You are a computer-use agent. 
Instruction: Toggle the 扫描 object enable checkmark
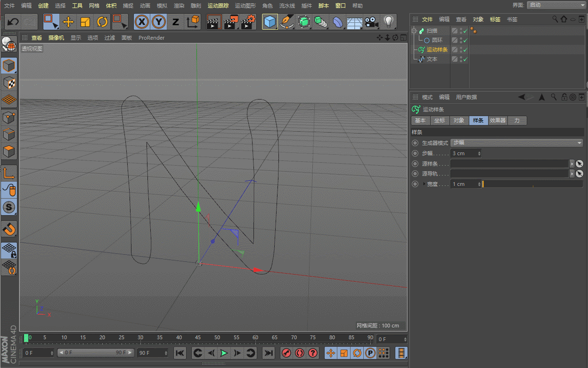coord(465,31)
